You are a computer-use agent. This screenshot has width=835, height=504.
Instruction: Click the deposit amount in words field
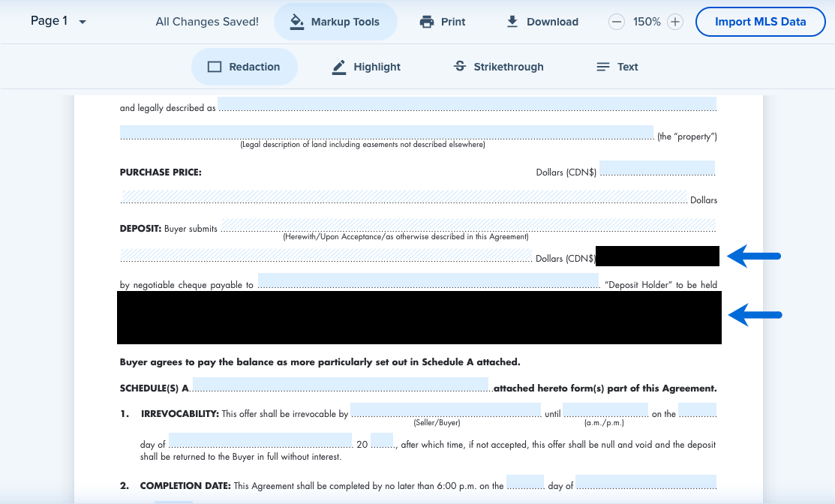click(x=326, y=255)
